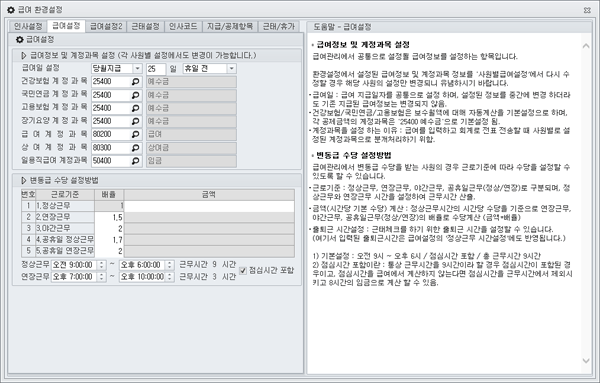Image resolution: width=600 pixels, height=383 pixels.
Task: Select the 5.공휴일 연장근무 row label
Action: pyautogui.click(x=65, y=251)
